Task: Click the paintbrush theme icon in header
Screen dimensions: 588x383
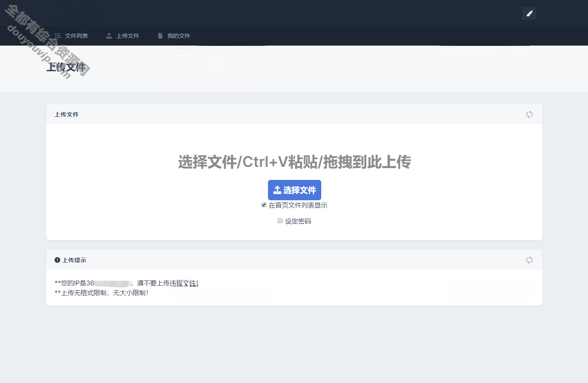Action: [x=529, y=13]
